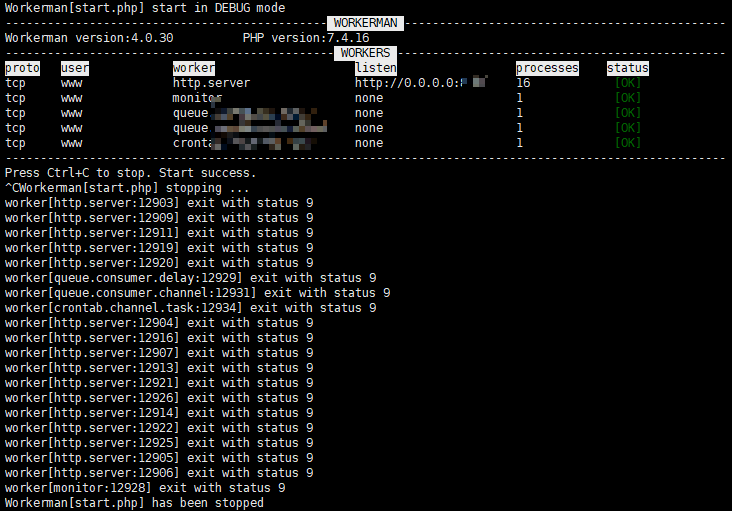Image resolution: width=732 pixels, height=511 pixels.
Task: Select the 'proto' column header
Action: (22, 68)
